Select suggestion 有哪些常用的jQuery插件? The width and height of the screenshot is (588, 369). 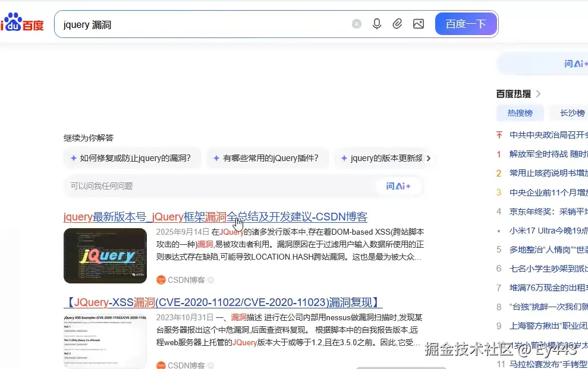tap(268, 158)
